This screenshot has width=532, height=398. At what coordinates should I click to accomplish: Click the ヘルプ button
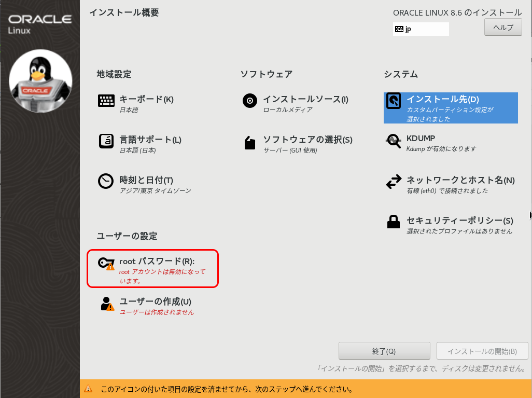(502, 27)
